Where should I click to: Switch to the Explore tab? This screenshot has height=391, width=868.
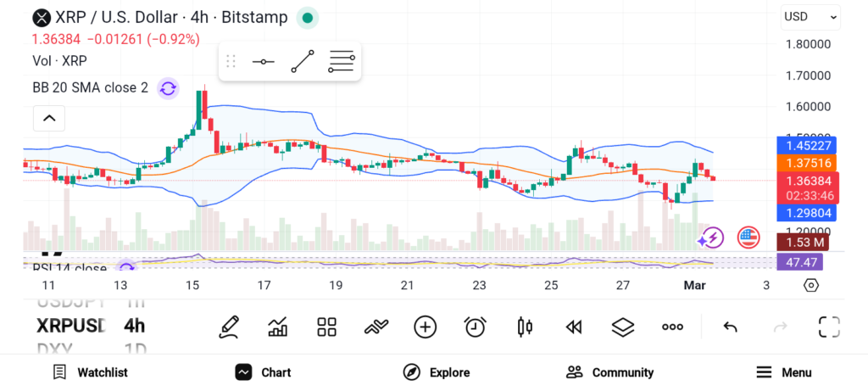437,372
